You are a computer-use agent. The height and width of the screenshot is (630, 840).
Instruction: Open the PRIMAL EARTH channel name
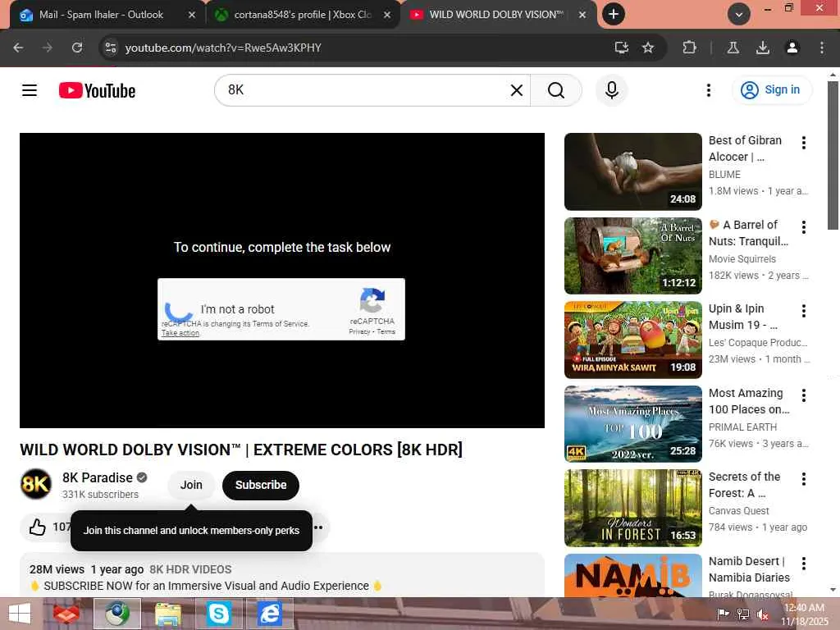point(742,427)
